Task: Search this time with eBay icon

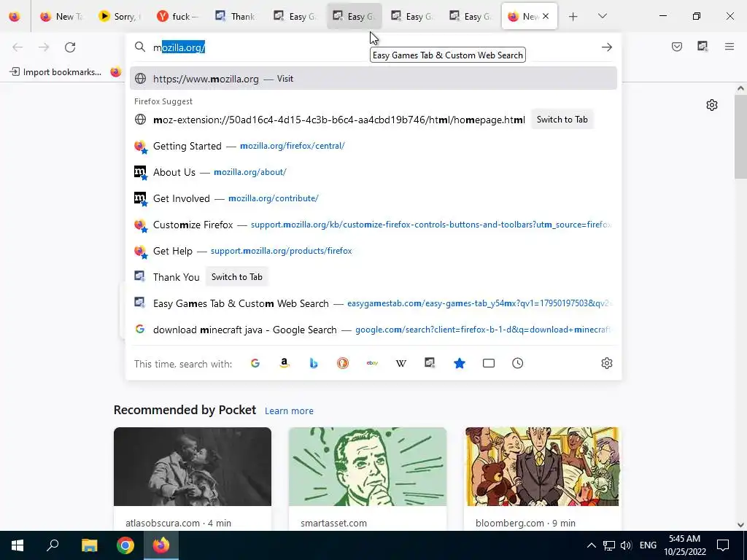Action: (x=372, y=363)
